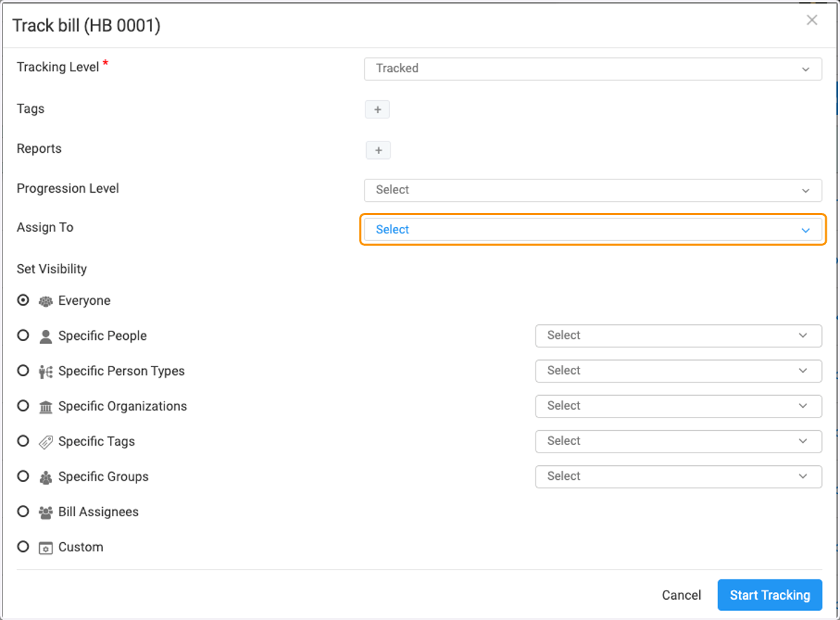Open the Specific Tags select dropdown
This screenshot has height=620, width=840.
(x=678, y=441)
